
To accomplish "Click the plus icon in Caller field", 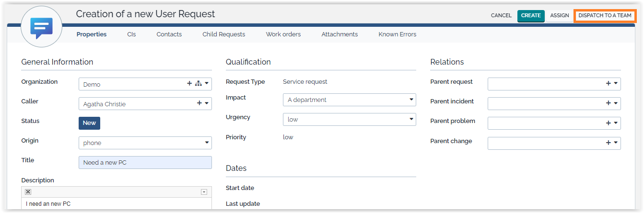I will [199, 103].
